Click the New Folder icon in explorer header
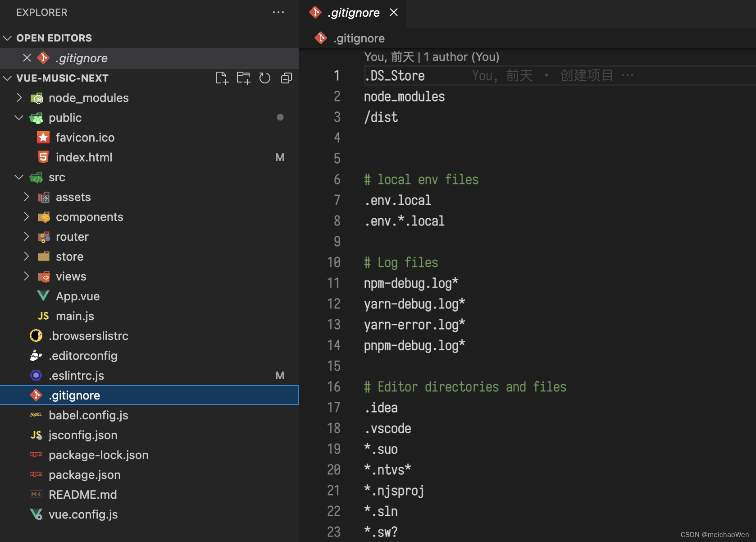 244,78
